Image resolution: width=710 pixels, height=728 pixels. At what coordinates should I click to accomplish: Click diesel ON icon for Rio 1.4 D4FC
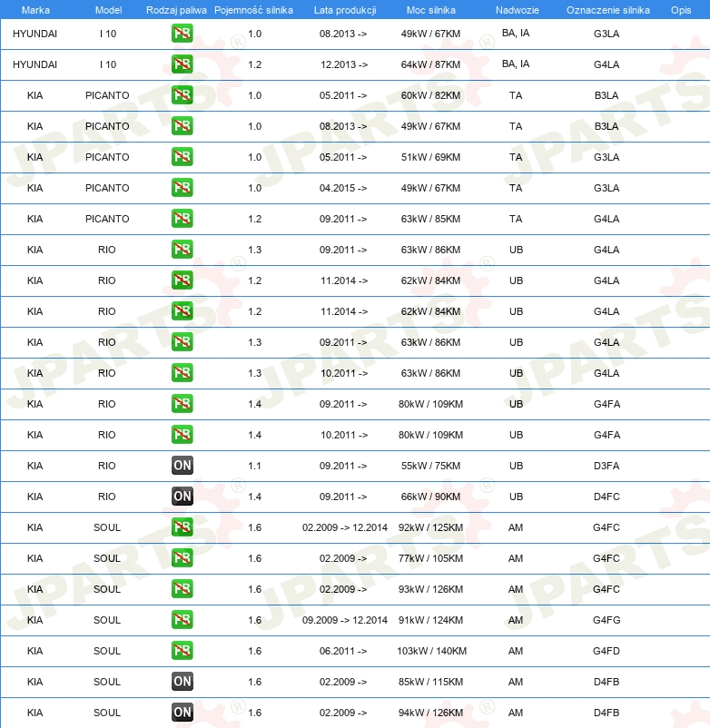pyautogui.click(x=182, y=497)
